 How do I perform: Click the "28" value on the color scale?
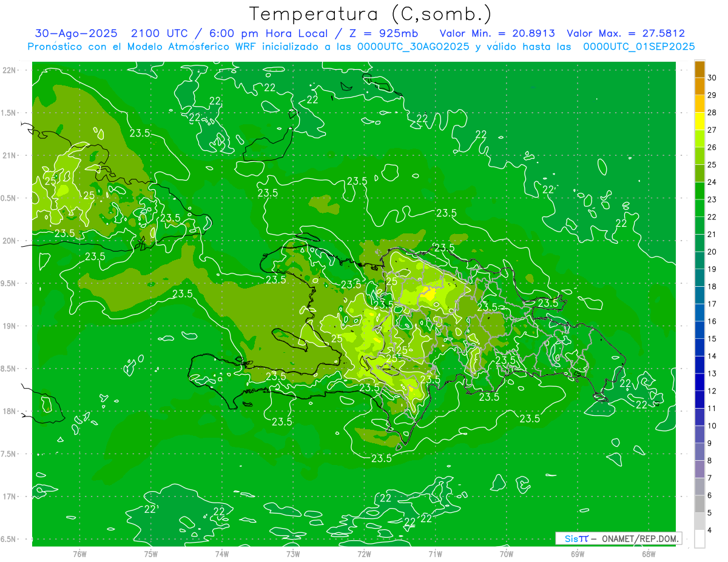[712, 112]
